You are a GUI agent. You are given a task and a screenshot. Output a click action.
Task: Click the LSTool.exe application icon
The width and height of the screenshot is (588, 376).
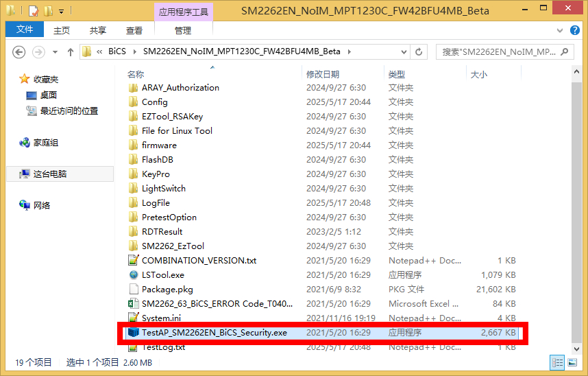pyautogui.click(x=134, y=275)
